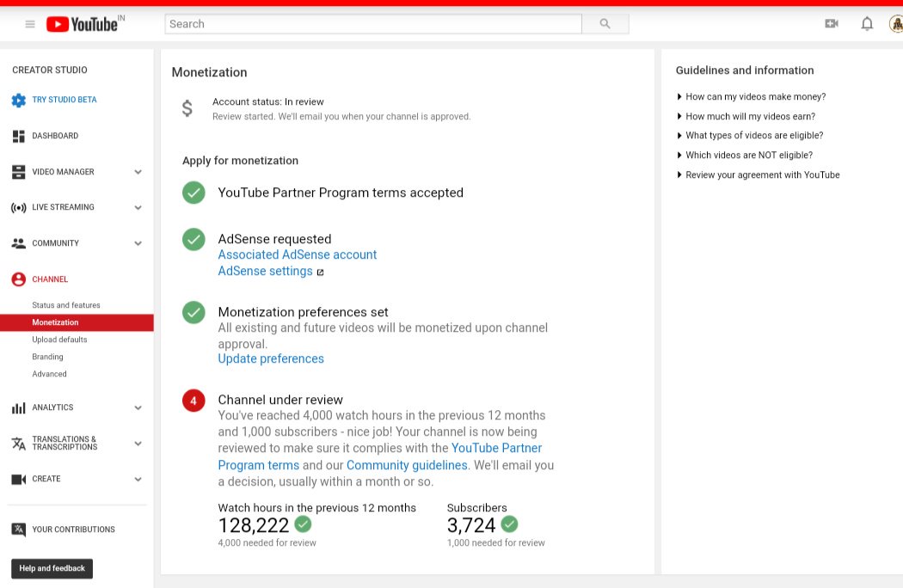Expand the Analytics section chevron
903x588 pixels.
(138, 407)
